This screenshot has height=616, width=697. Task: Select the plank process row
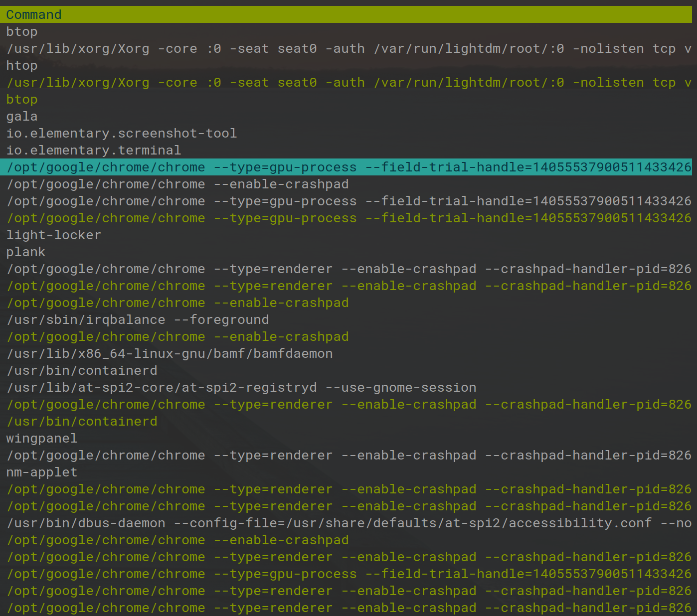(346, 252)
